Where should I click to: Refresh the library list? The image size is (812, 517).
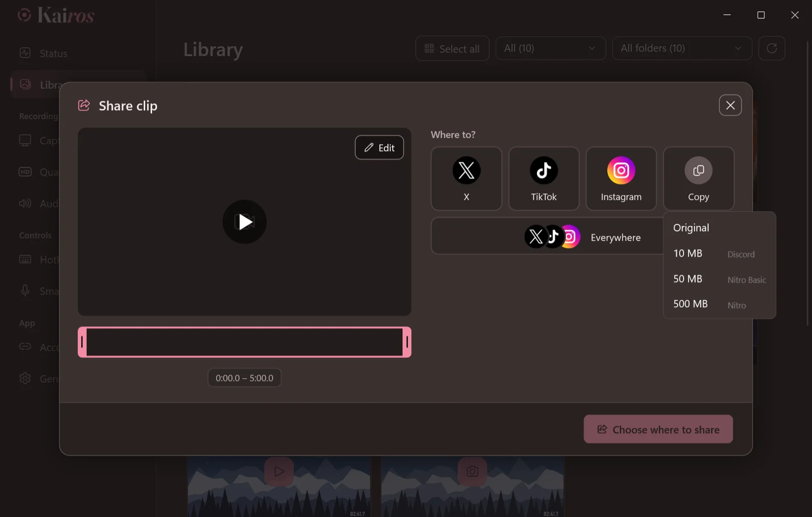point(772,48)
